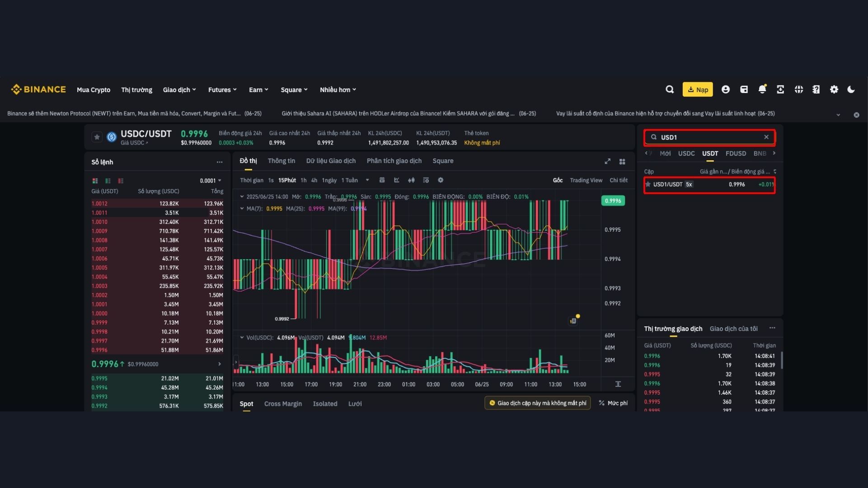This screenshot has height=488, width=868.
Task: Open the search magnifier in the top bar
Action: pyautogui.click(x=670, y=89)
